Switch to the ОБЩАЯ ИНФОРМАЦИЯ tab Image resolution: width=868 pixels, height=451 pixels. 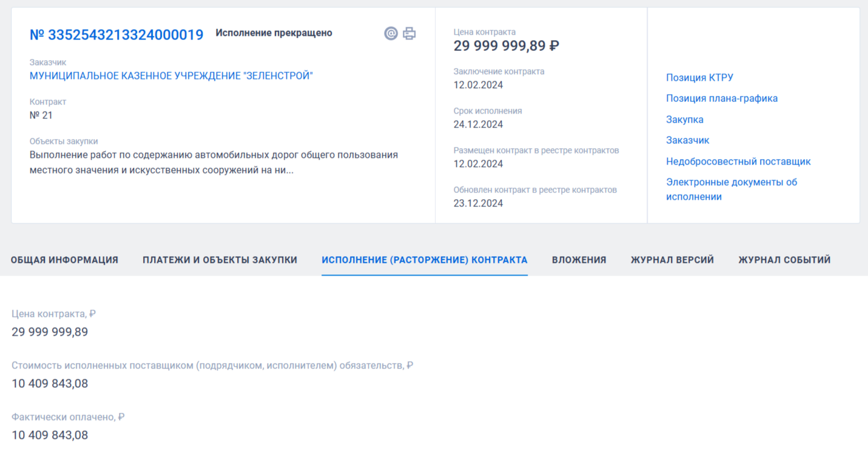64,260
